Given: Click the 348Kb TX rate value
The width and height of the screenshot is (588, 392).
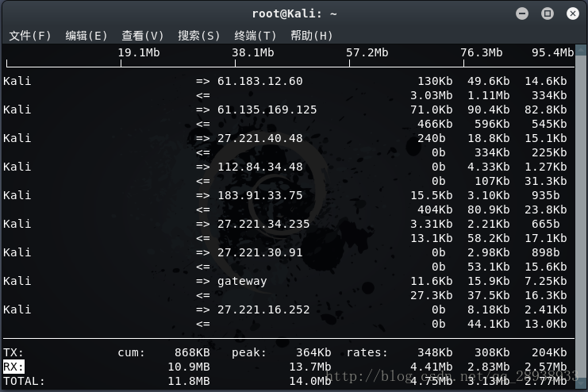Looking at the screenshot, I should click(x=435, y=352).
